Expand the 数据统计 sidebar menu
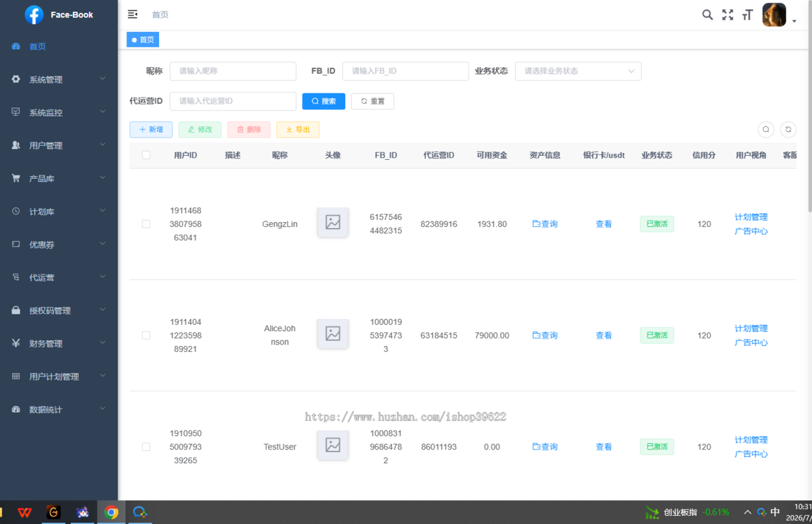This screenshot has width=812, height=524. click(x=59, y=410)
